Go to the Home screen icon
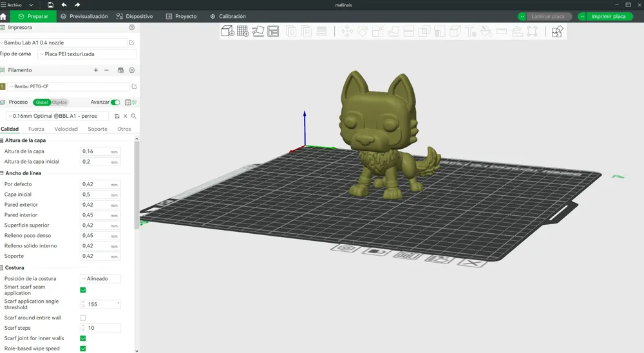This screenshot has height=353, width=644. point(3,17)
